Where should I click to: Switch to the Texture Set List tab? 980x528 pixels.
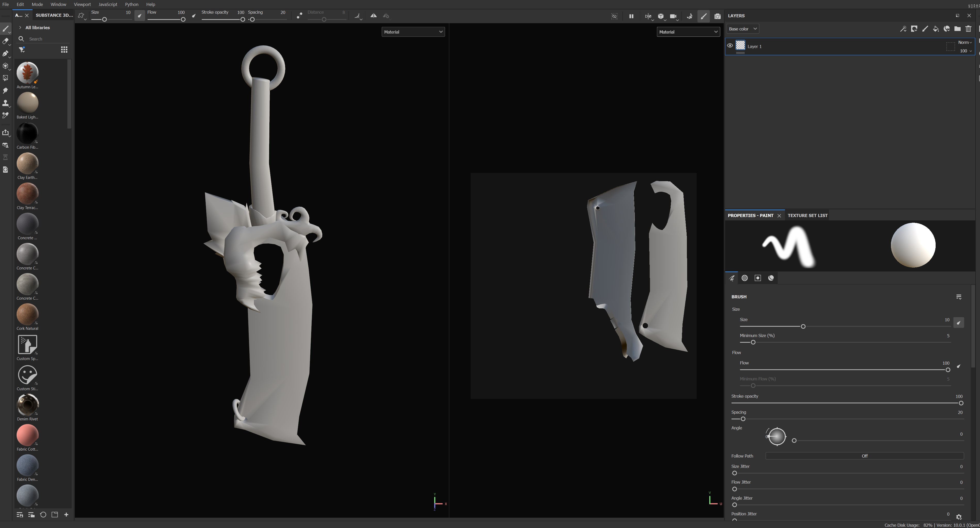click(807, 215)
